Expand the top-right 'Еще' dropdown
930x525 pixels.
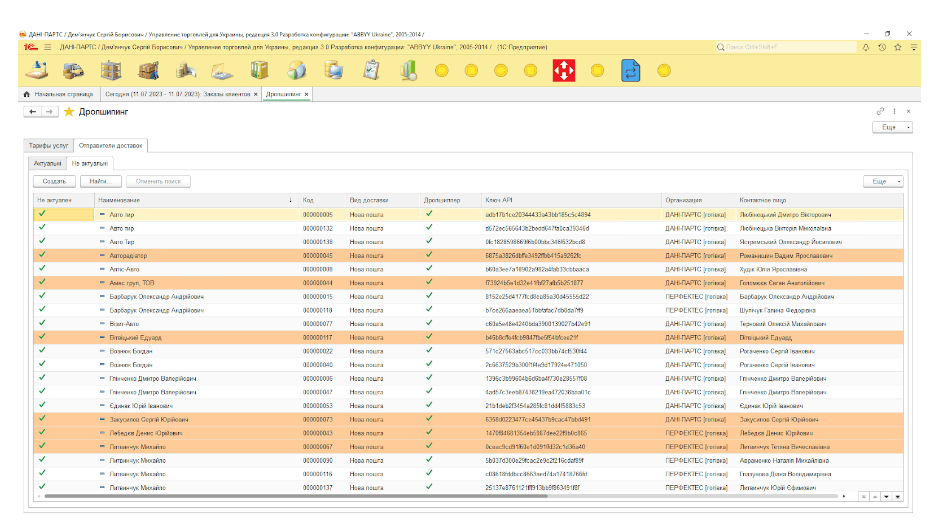tap(892, 127)
